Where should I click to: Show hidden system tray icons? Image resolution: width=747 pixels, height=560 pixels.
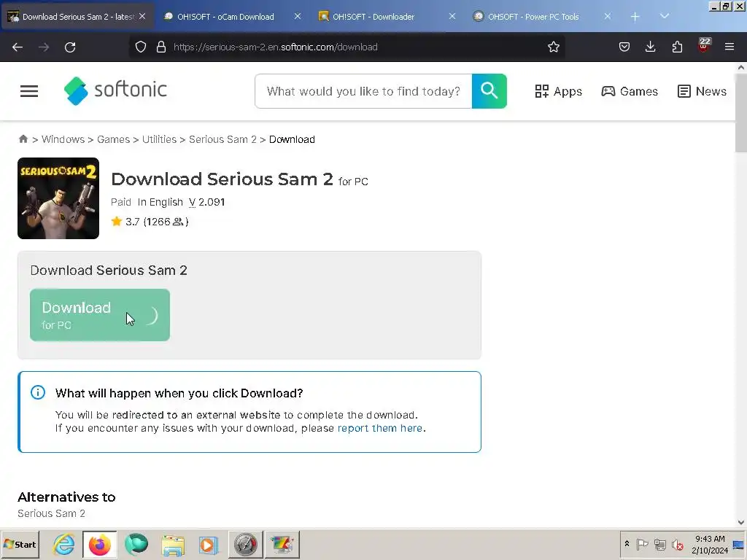tap(627, 544)
